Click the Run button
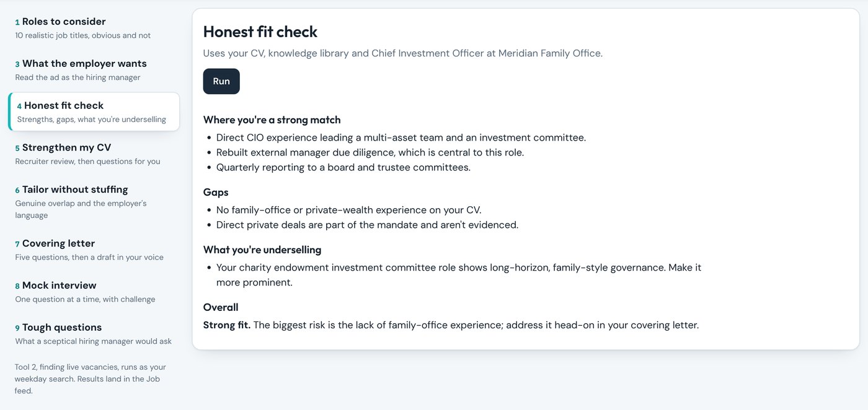The height and width of the screenshot is (410, 868). pyautogui.click(x=221, y=81)
